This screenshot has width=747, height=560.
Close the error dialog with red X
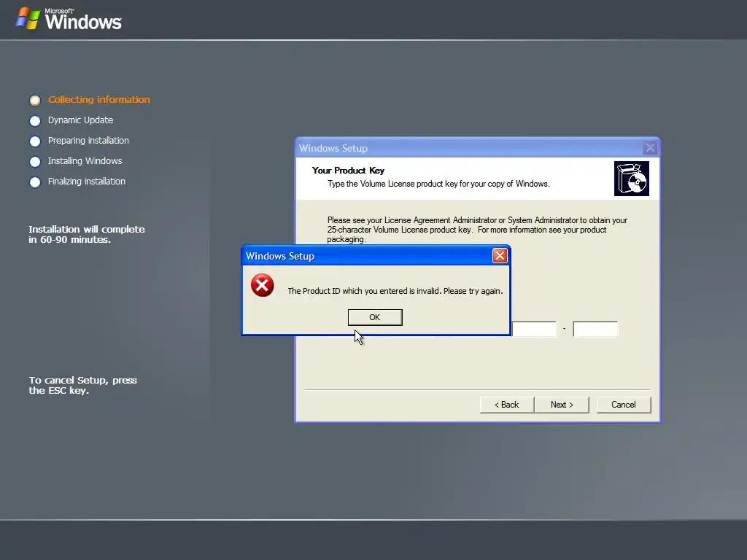500,256
